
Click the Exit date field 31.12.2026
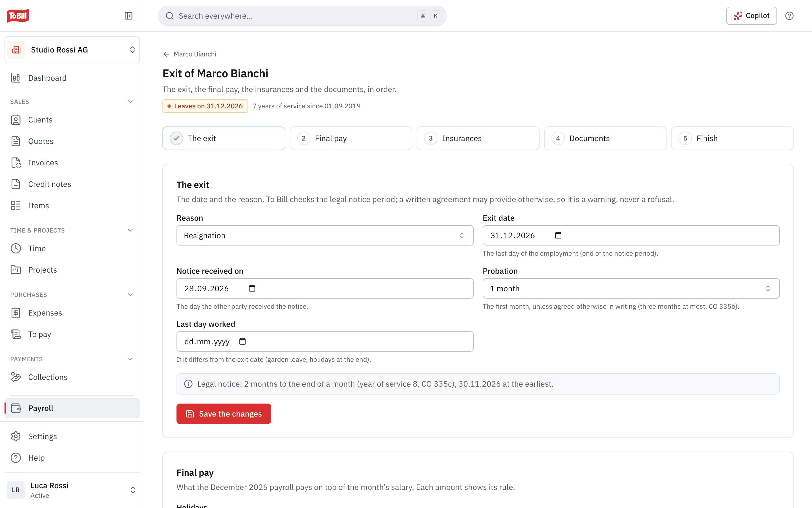631,235
